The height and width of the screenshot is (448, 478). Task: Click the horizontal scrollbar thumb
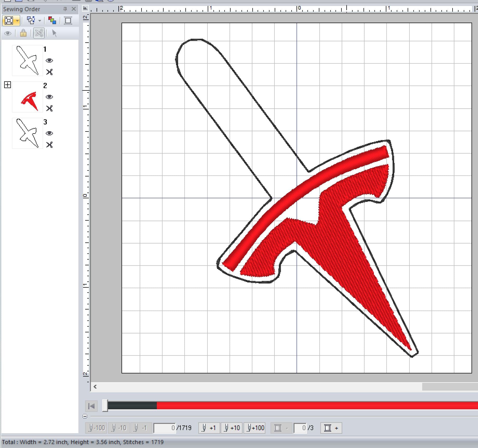pyautogui.click(x=450, y=387)
